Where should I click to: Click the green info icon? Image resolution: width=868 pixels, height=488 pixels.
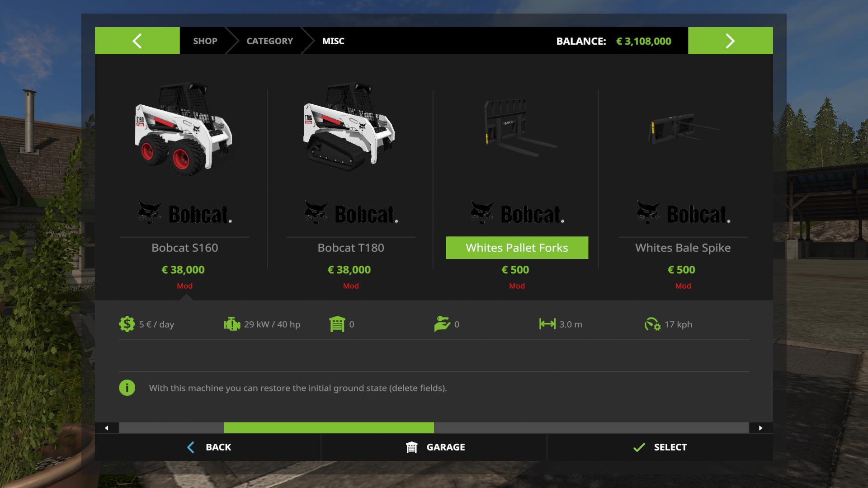tap(127, 388)
